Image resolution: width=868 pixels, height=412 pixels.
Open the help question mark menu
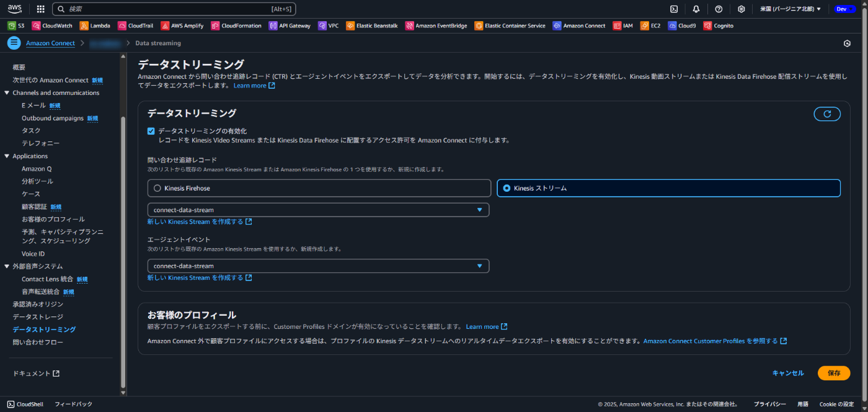(x=719, y=9)
